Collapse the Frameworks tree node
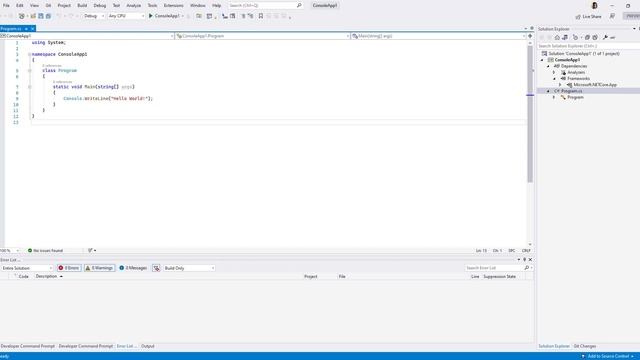Screen dimensions: 640x360 (554, 78)
